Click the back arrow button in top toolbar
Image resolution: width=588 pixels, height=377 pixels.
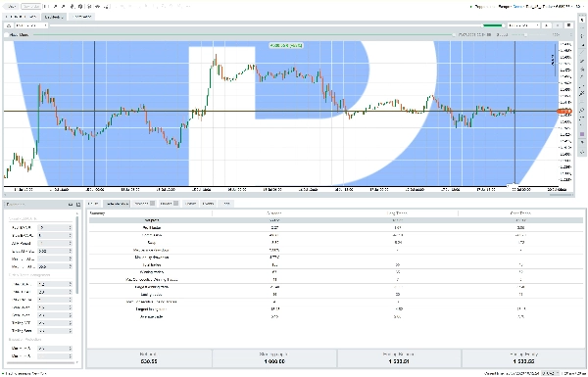(x=12, y=7)
